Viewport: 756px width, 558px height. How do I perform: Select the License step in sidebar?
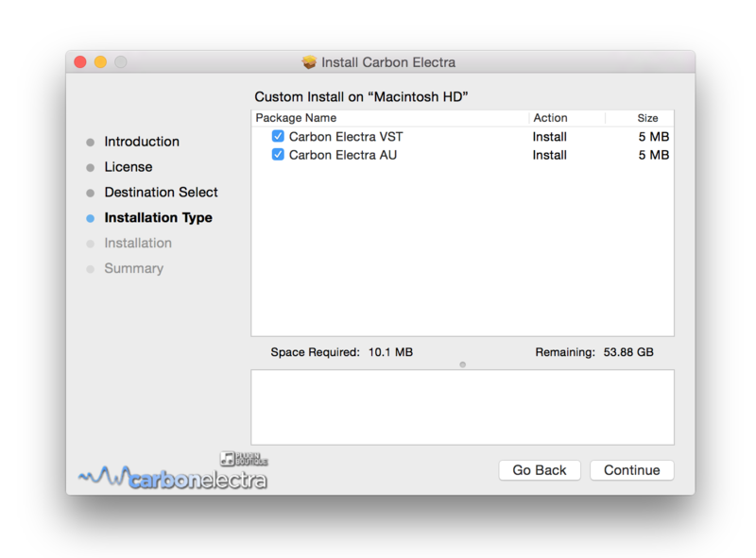click(x=129, y=167)
